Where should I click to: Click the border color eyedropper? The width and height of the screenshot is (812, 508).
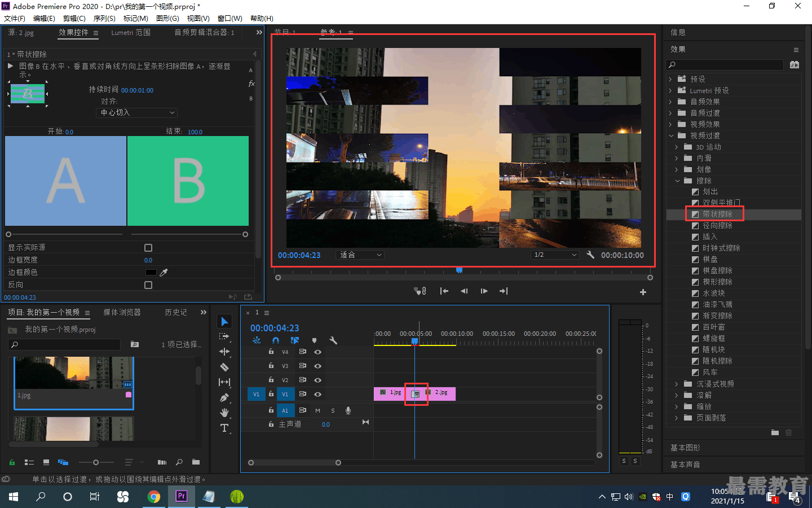[164, 272]
